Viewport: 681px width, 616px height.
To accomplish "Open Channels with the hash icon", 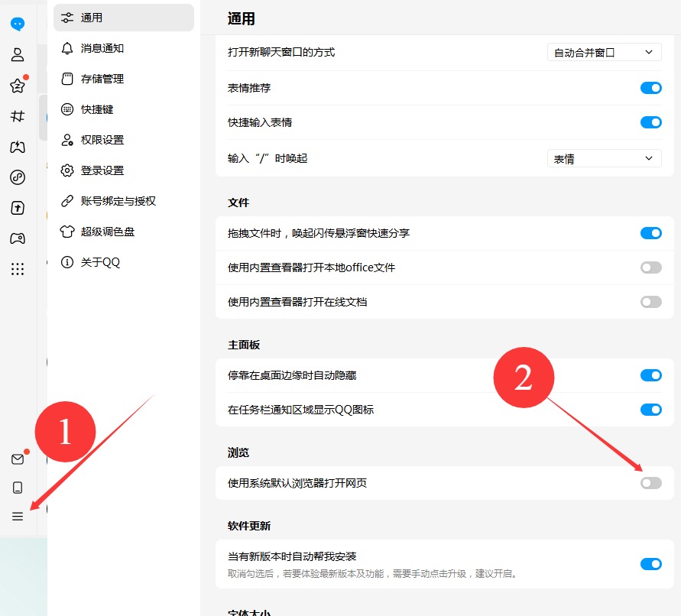I will tap(18, 116).
